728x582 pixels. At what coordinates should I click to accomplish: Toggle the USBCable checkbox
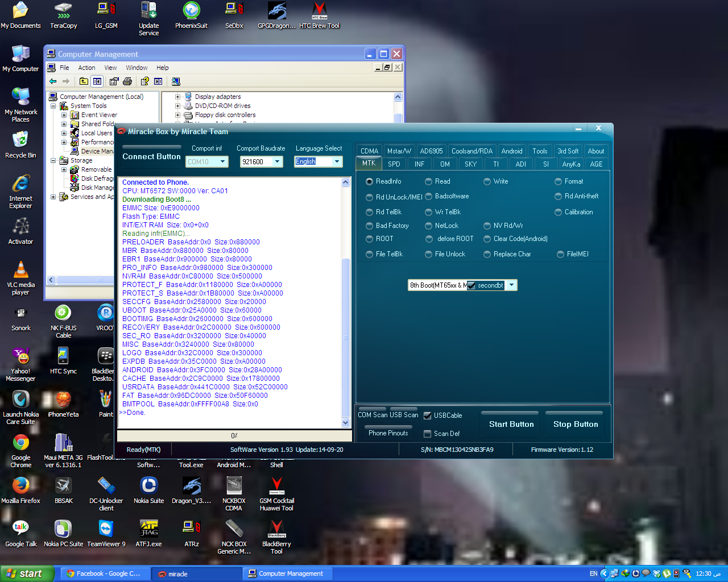coord(428,415)
